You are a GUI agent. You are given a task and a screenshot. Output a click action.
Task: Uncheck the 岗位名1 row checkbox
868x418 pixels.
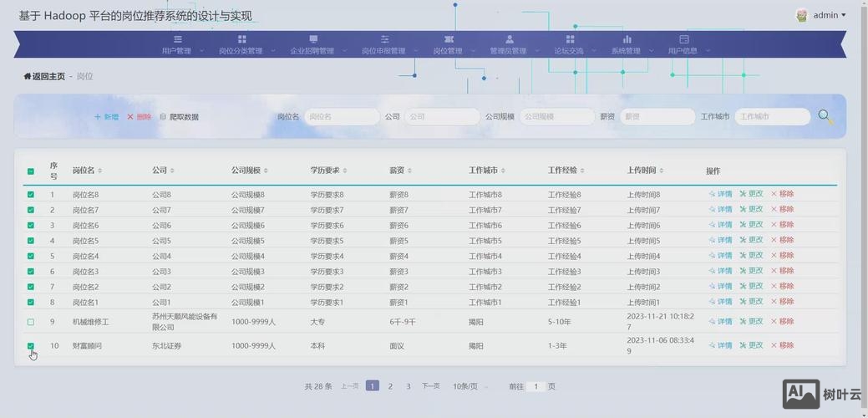tap(31, 302)
